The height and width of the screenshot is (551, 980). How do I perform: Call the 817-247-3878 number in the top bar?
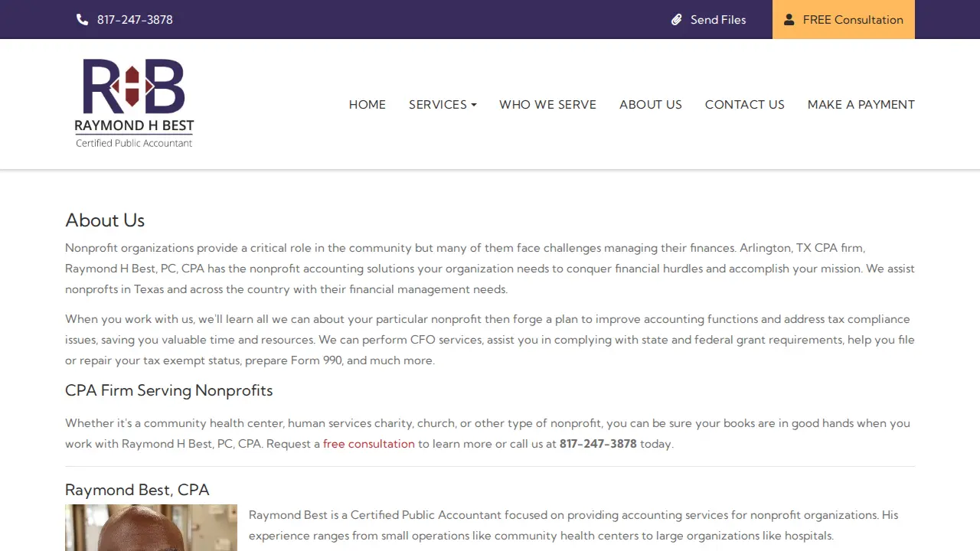pyautogui.click(x=135, y=20)
